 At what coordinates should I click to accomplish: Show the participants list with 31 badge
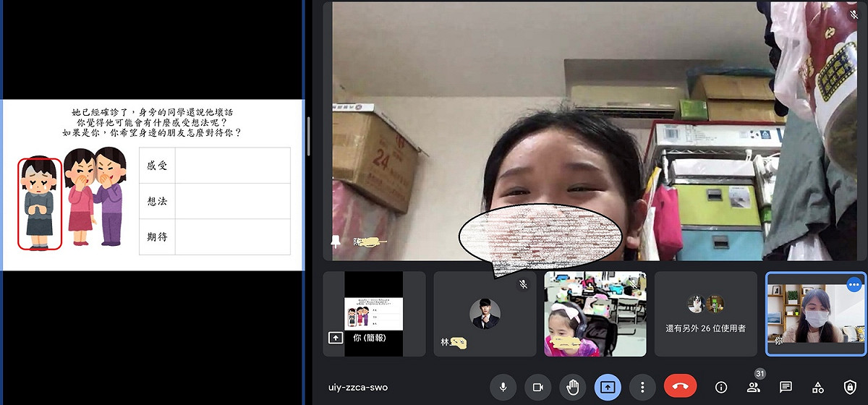click(754, 387)
